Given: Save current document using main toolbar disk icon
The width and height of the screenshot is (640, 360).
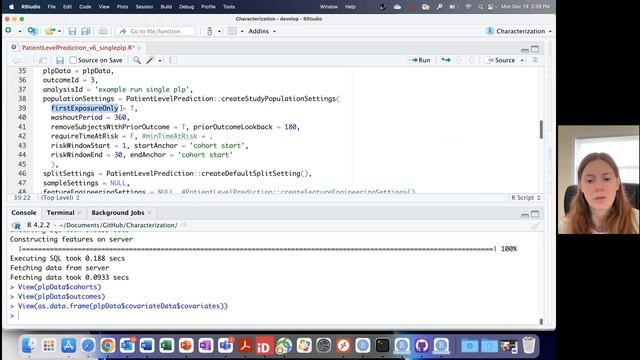Looking at the screenshot, I should (x=72, y=31).
